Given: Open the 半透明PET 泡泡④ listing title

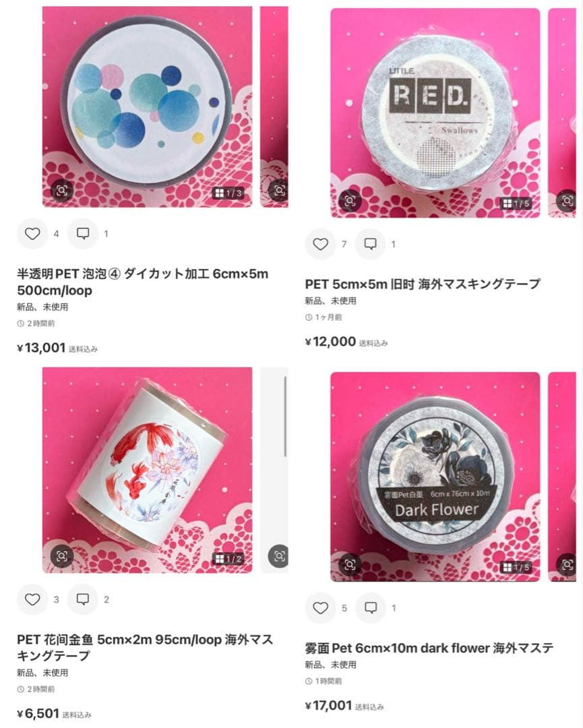Looking at the screenshot, I should coord(142,282).
